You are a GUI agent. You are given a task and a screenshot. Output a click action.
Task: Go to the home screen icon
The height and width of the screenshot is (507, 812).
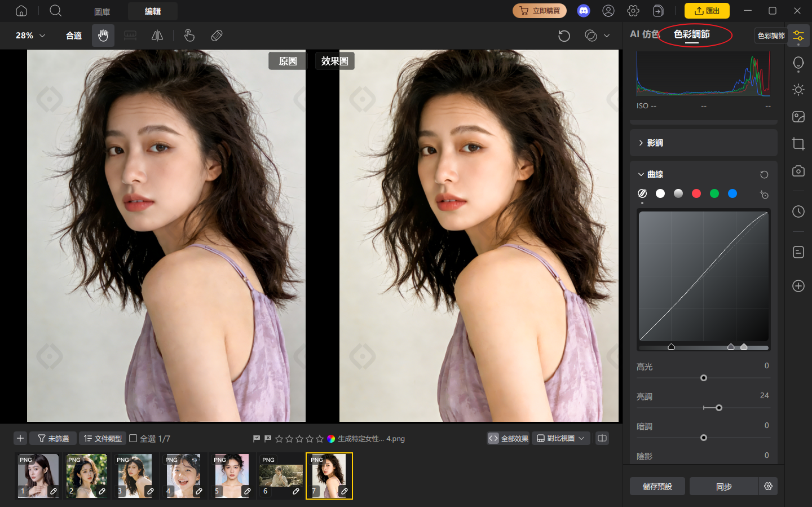21,11
